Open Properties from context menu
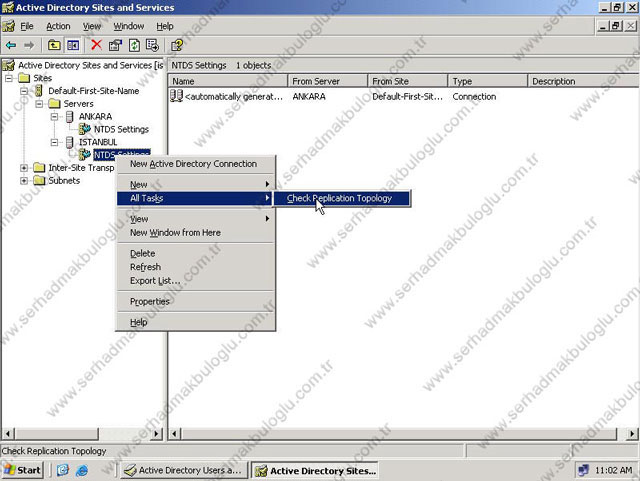Screen dimensions: 640x481 tap(196, 302)
